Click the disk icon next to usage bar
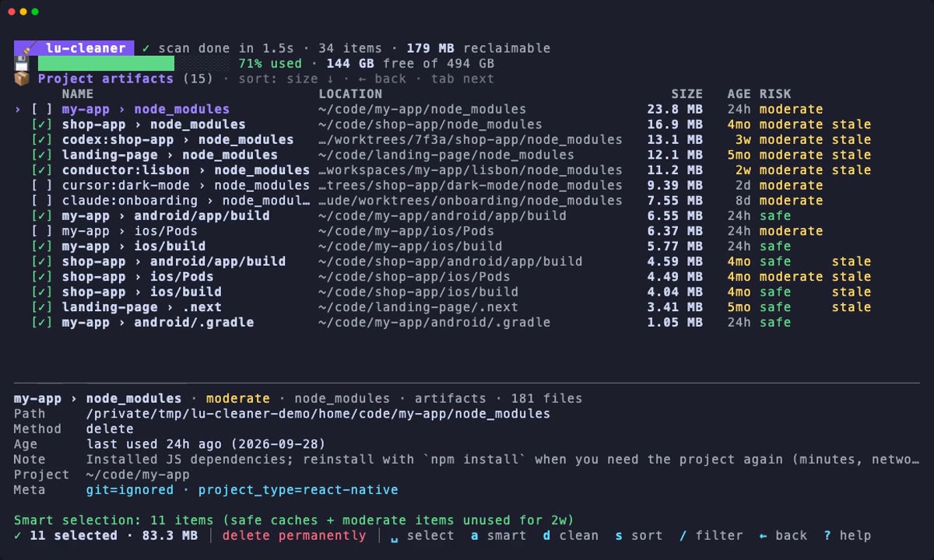 pos(22,63)
